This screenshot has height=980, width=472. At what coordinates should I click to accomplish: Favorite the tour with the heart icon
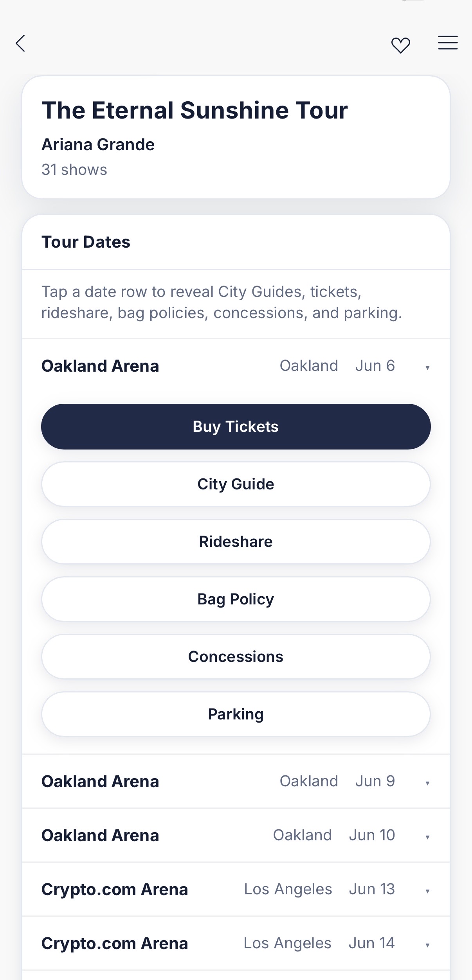400,45
